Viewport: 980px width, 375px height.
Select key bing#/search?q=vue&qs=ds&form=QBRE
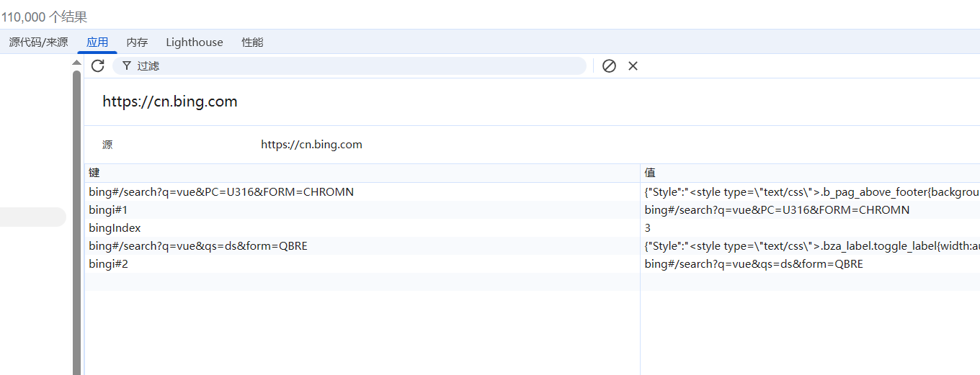(x=362, y=246)
